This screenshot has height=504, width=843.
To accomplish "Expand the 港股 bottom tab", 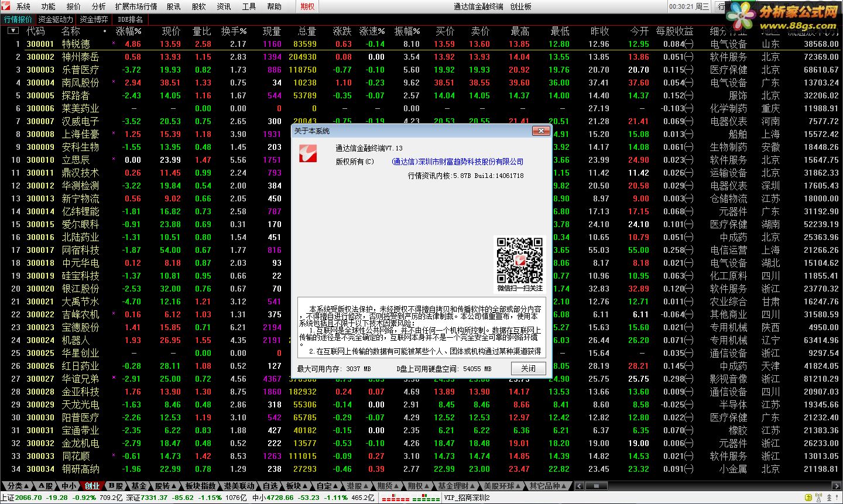I will 357,486.
